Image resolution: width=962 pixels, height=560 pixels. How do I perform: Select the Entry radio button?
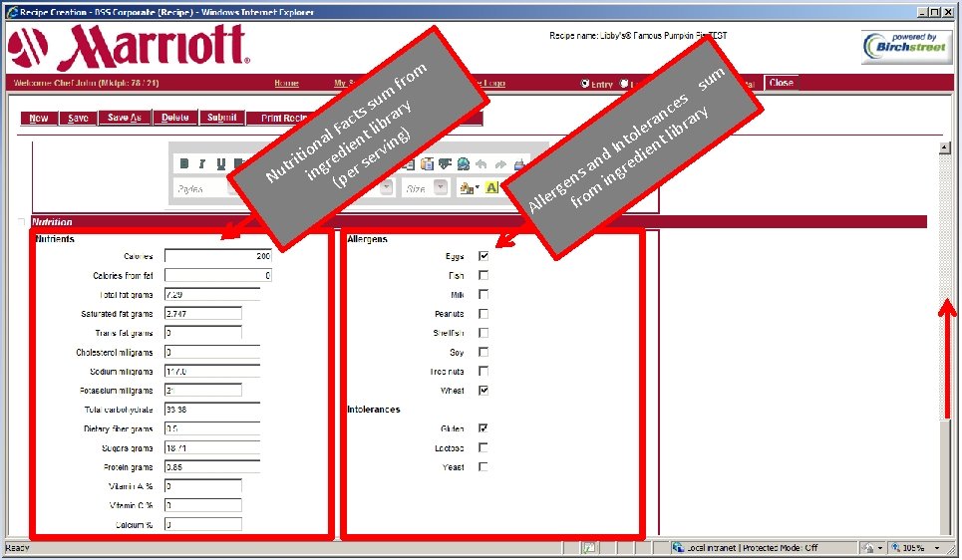[x=585, y=84]
